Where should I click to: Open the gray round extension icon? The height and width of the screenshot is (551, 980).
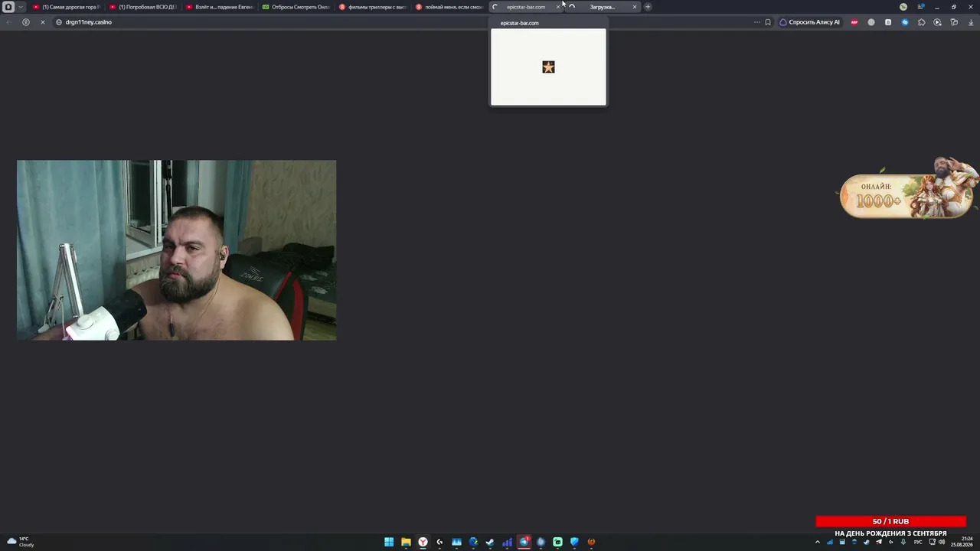click(x=871, y=22)
